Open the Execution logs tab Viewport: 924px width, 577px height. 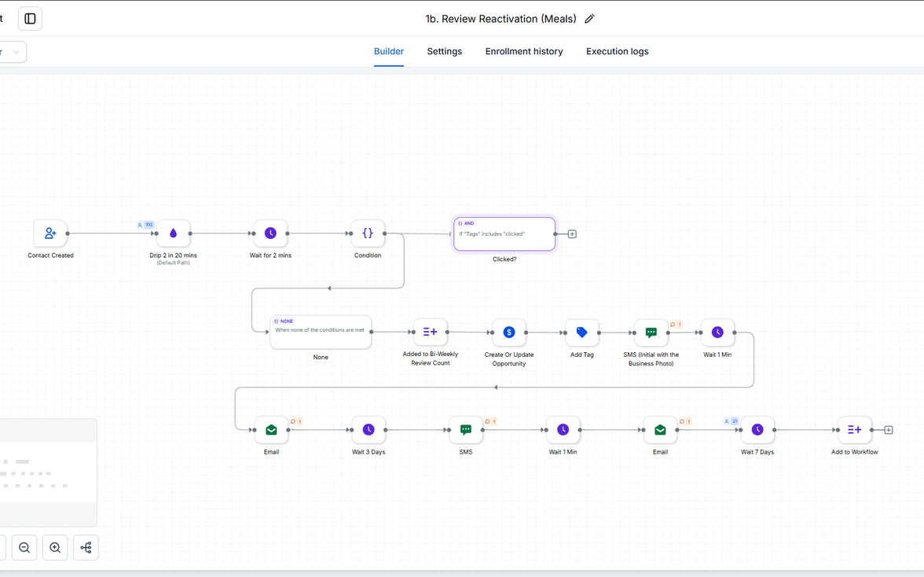point(617,51)
